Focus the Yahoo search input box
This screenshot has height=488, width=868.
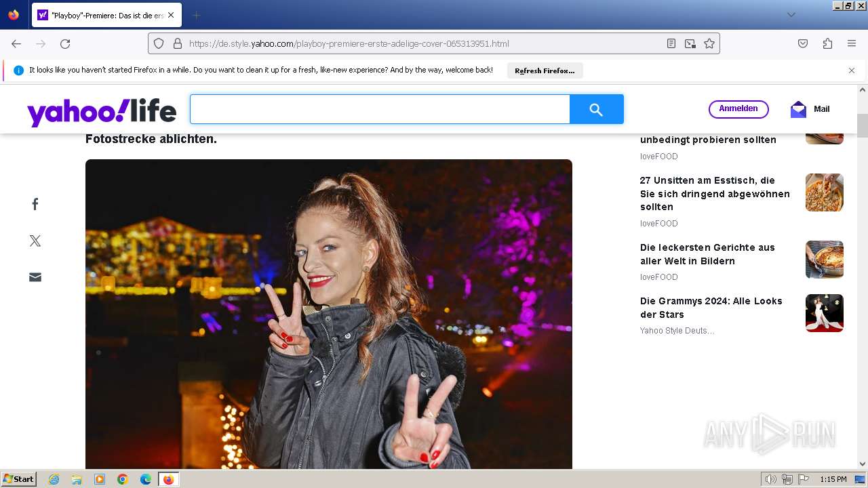pyautogui.click(x=380, y=109)
